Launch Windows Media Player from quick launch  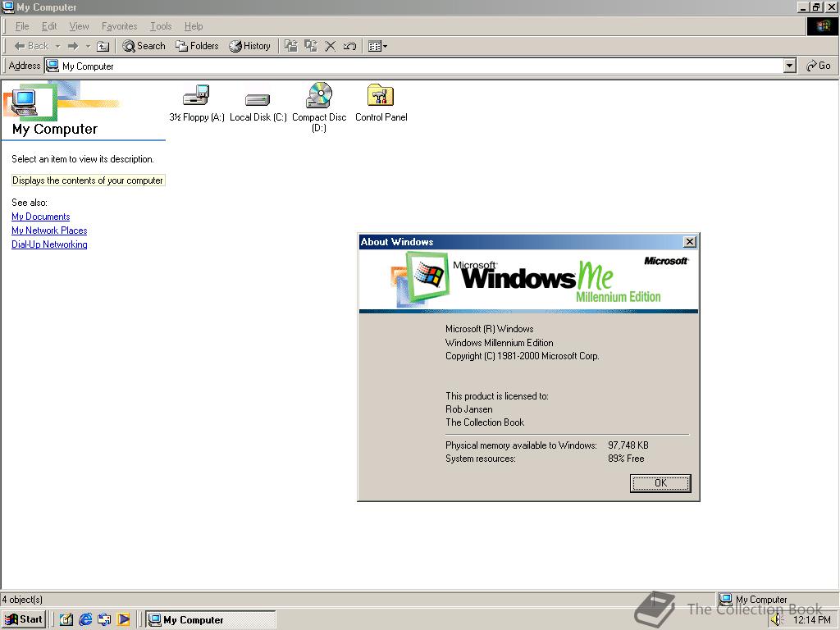point(123,620)
